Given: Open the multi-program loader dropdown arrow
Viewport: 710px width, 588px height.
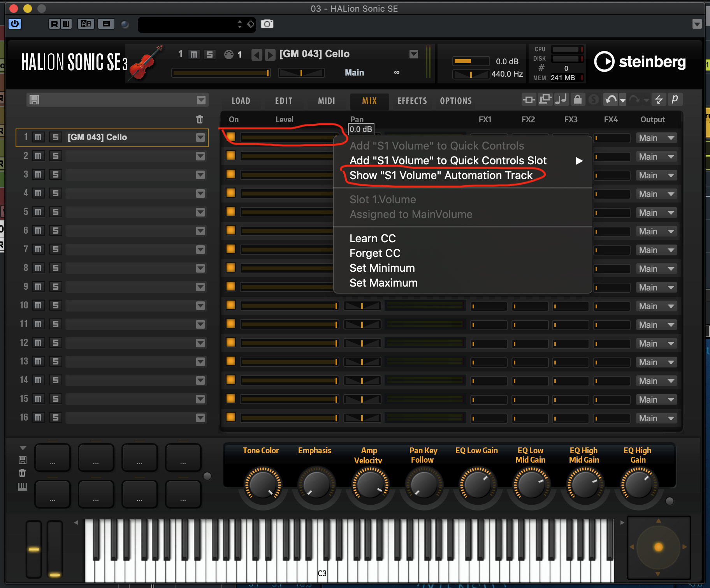Looking at the screenshot, I should 201,100.
